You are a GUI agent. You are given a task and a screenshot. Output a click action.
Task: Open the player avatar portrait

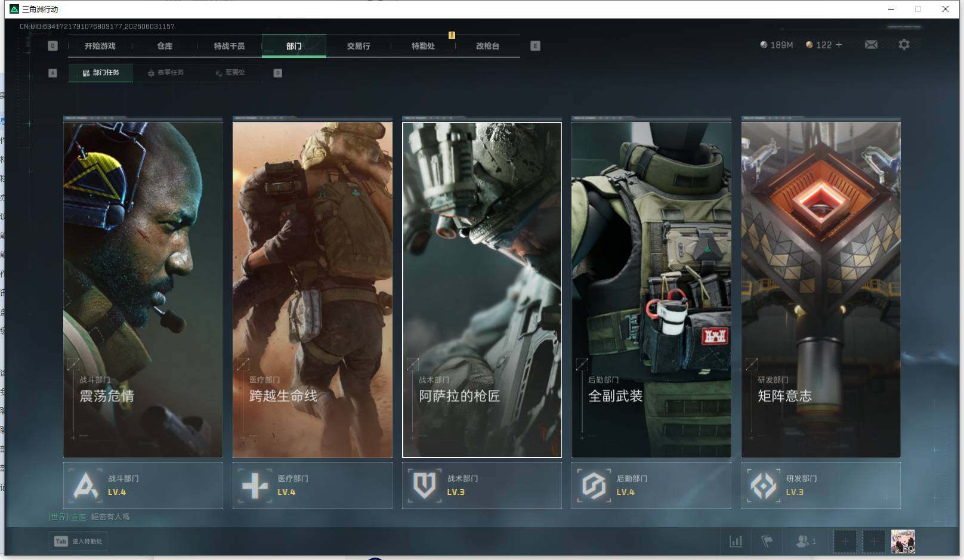coord(903,541)
